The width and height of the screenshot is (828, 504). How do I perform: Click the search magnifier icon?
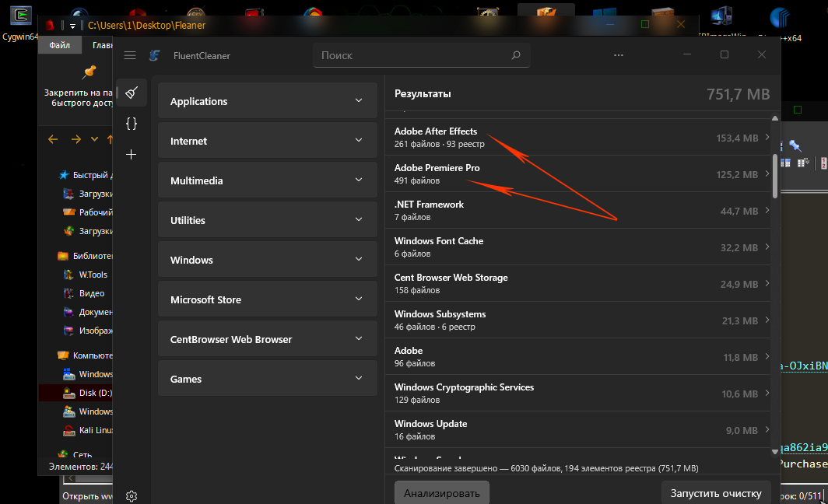click(516, 55)
